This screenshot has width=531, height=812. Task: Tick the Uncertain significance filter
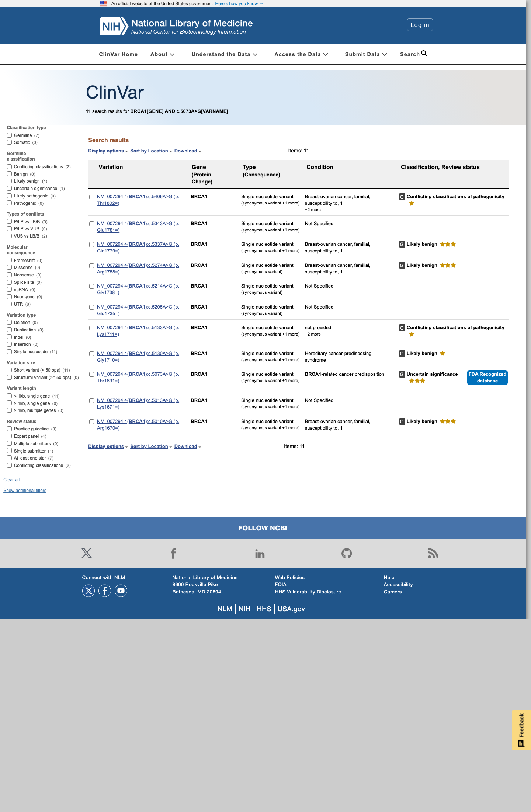point(10,189)
